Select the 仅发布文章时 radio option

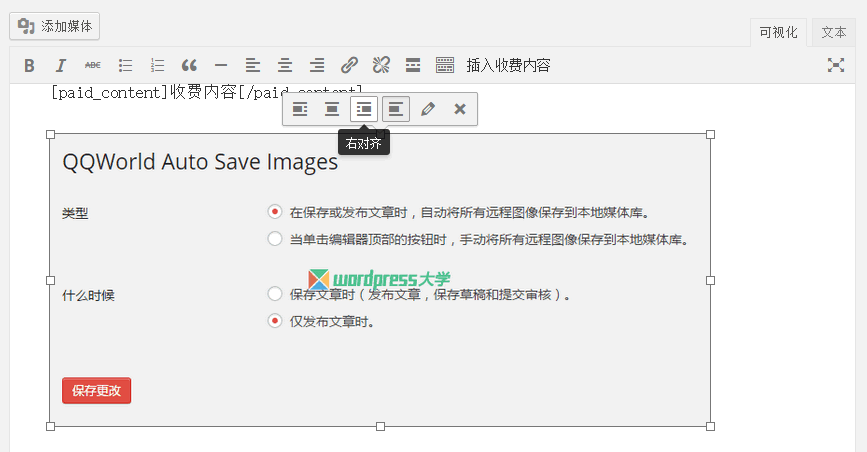[275, 321]
